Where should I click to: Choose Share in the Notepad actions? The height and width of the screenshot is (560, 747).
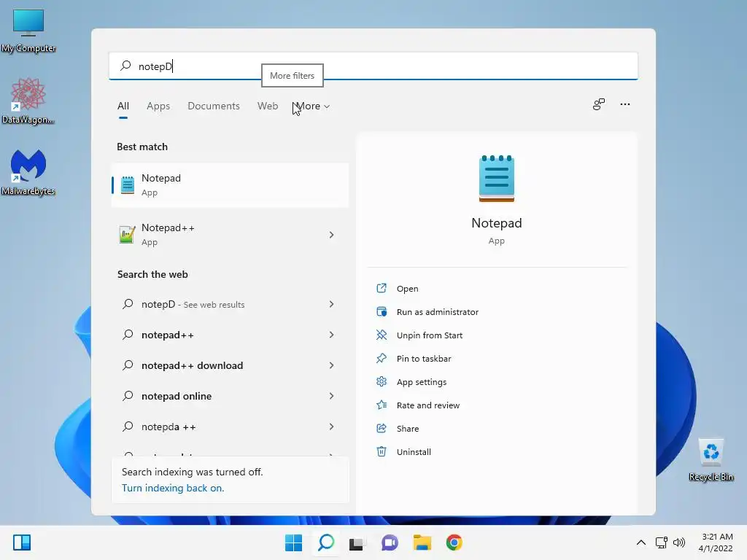tap(408, 429)
